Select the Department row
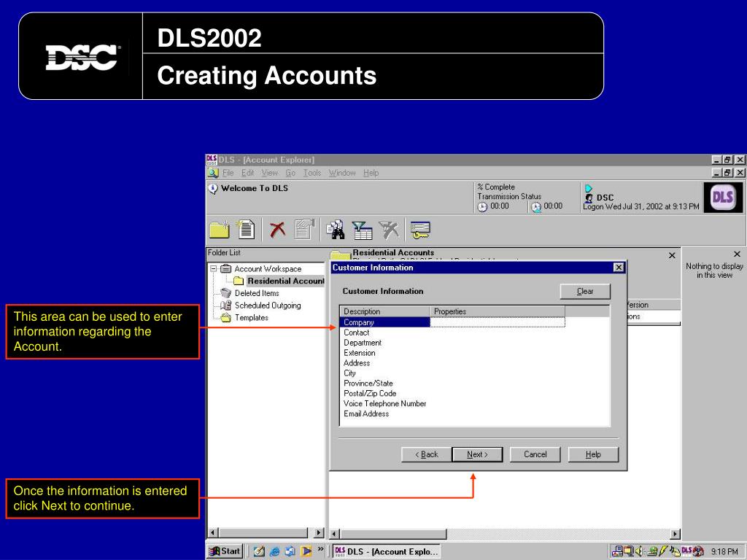This screenshot has height=560, width=747. (363, 343)
